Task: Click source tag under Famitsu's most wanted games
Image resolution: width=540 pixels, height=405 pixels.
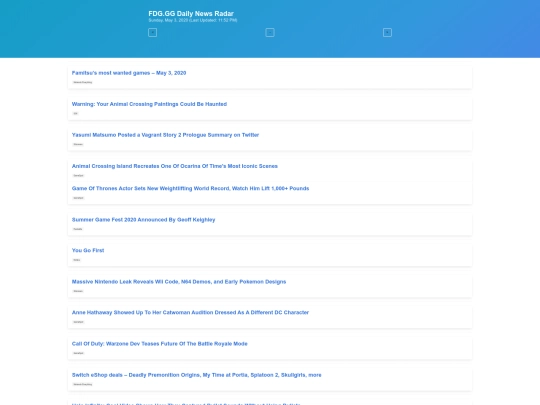Action: coord(83,82)
